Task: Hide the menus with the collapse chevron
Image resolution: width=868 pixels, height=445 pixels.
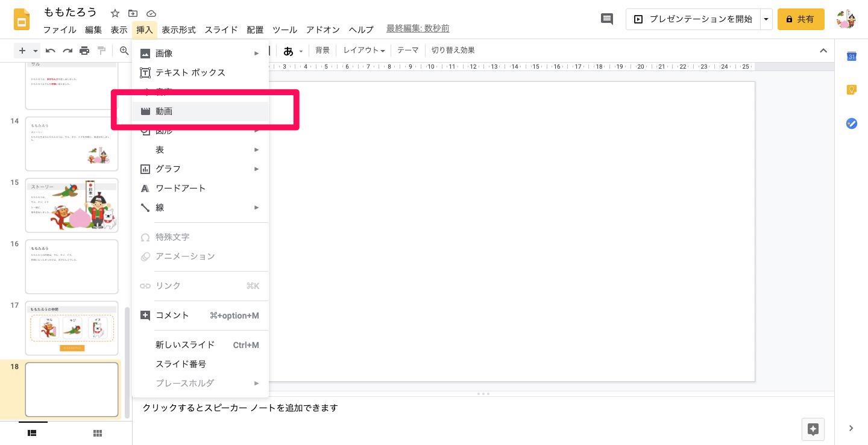Action: point(823,51)
